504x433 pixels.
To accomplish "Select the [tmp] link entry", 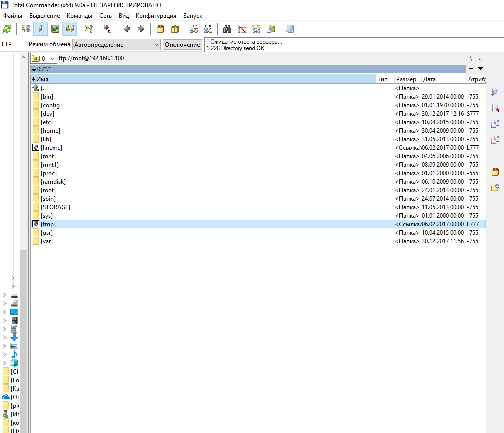I will click(x=258, y=224).
